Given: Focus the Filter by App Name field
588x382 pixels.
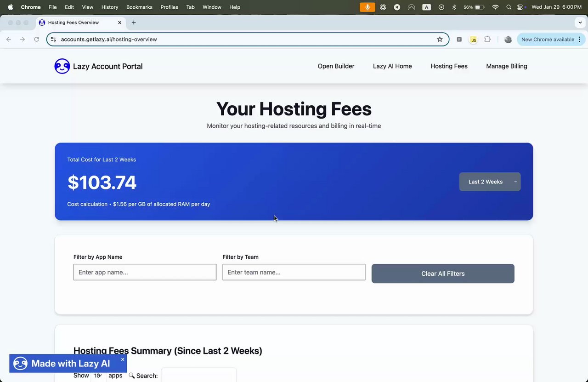Looking at the screenshot, I should pos(145,272).
